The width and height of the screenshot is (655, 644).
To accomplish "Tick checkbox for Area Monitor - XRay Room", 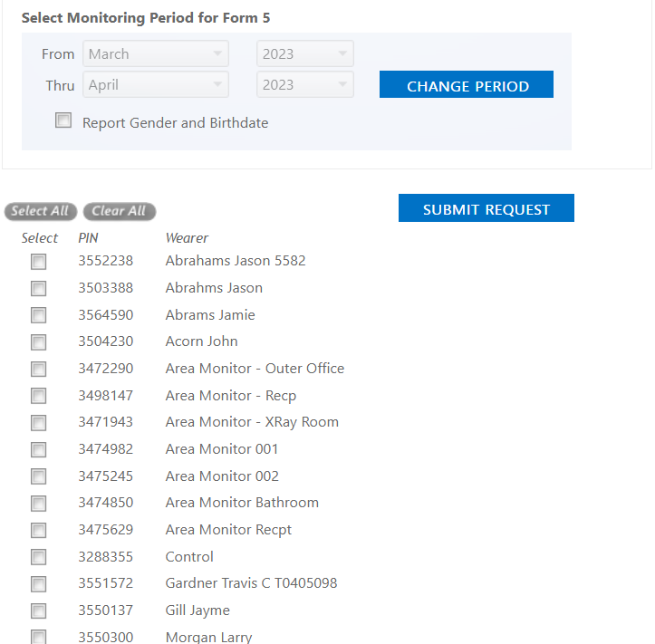I will [38, 423].
